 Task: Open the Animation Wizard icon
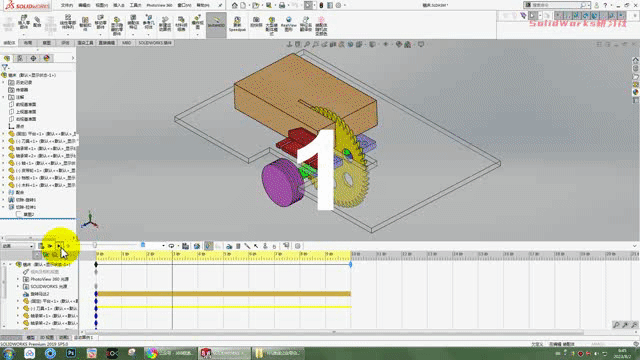click(197, 246)
